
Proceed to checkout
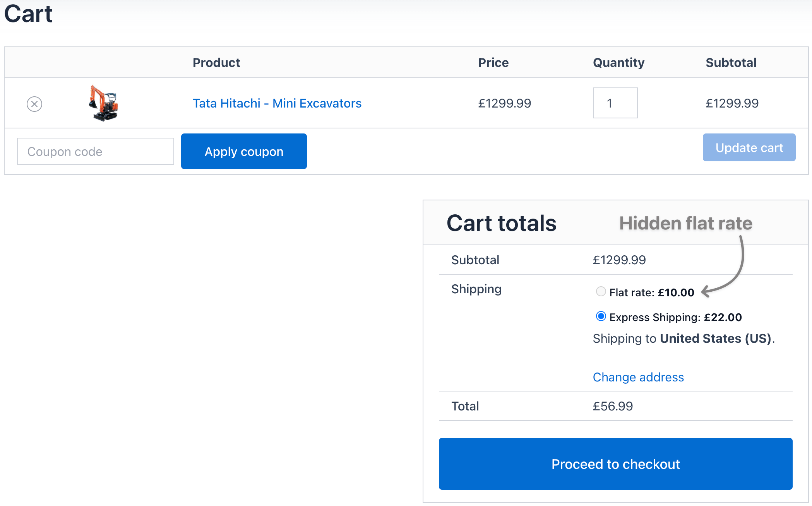(615, 463)
